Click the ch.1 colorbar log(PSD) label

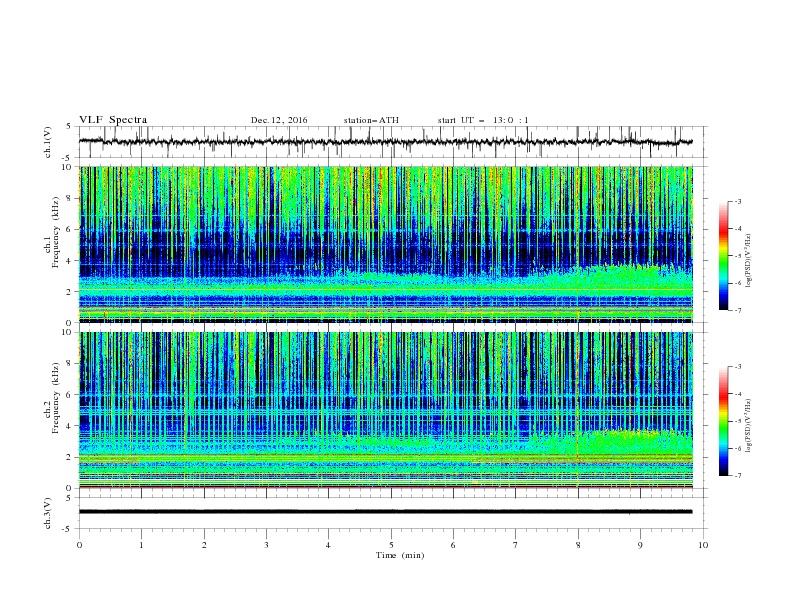click(749, 261)
